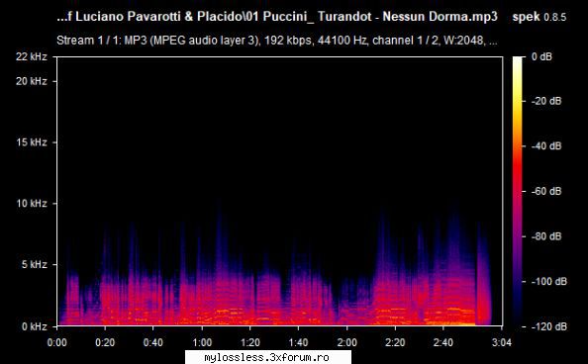
Task: Click the Nessun Dorma.mp3 file title
Action: (x=277, y=17)
